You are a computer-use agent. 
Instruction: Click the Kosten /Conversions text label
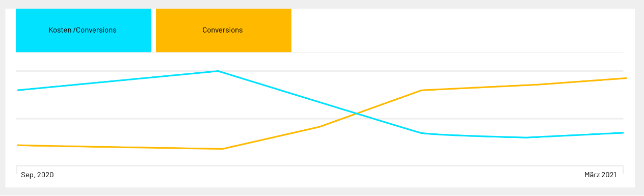click(x=83, y=30)
